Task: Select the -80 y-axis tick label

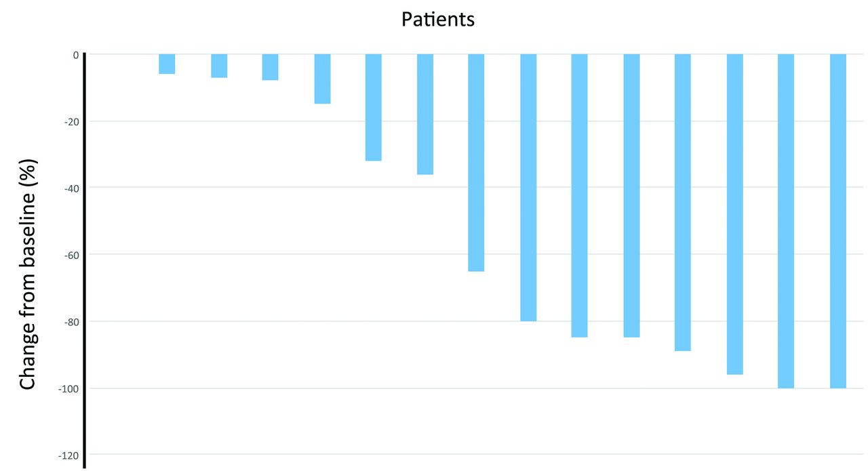Action: [71, 321]
